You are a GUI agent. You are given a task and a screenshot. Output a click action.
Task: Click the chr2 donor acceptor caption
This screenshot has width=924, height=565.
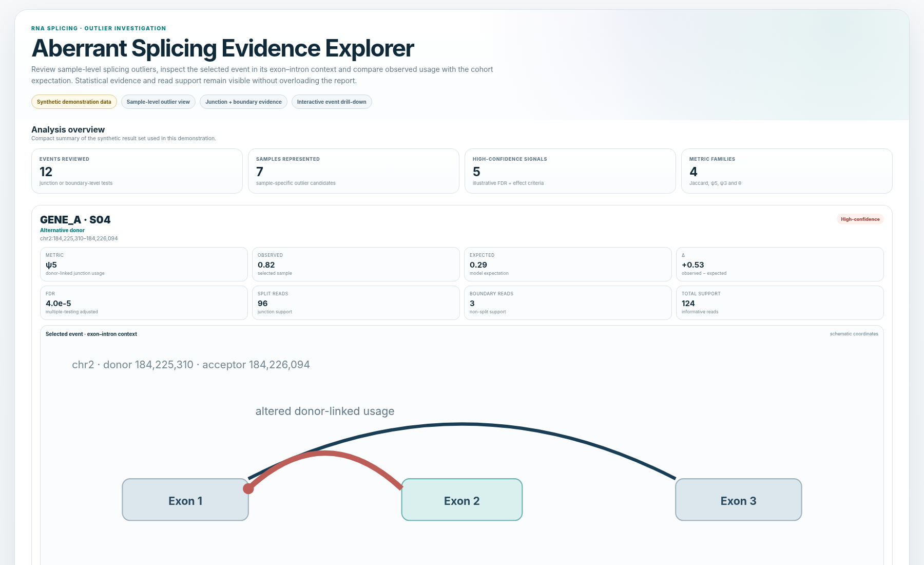tap(191, 365)
